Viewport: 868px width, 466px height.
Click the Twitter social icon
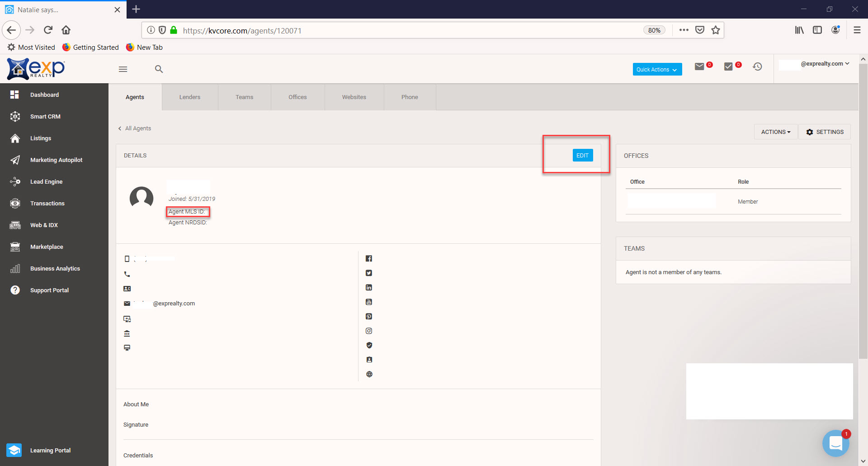(369, 273)
